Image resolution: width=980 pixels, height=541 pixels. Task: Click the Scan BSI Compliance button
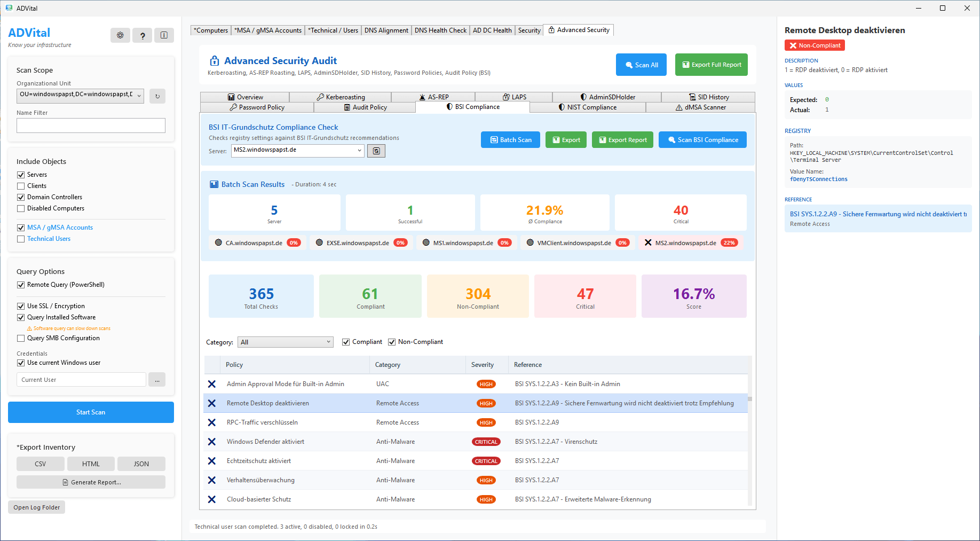(702, 140)
